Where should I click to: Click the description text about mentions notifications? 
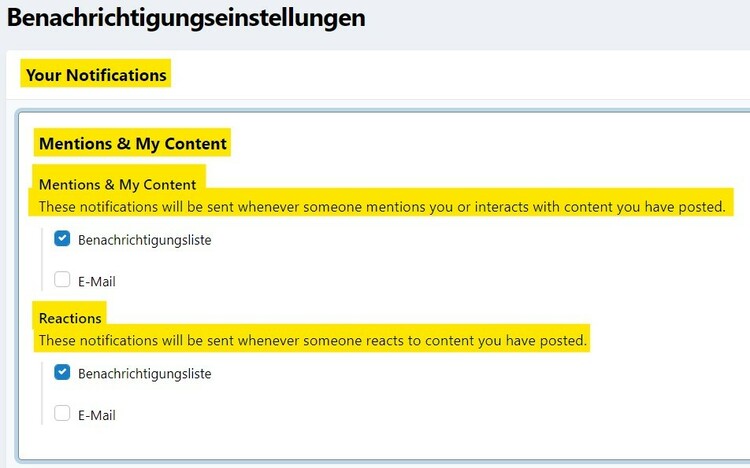pos(380,207)
